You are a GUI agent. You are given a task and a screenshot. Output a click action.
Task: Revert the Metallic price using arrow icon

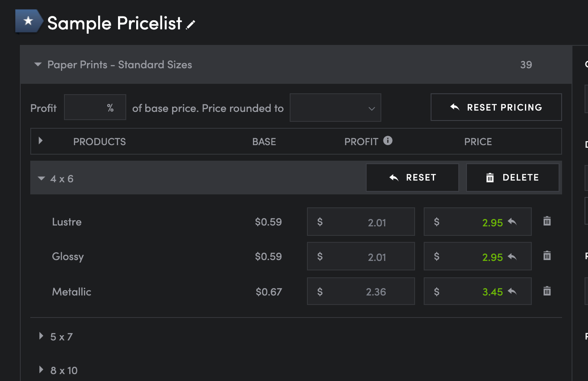(x=512, y=291)
